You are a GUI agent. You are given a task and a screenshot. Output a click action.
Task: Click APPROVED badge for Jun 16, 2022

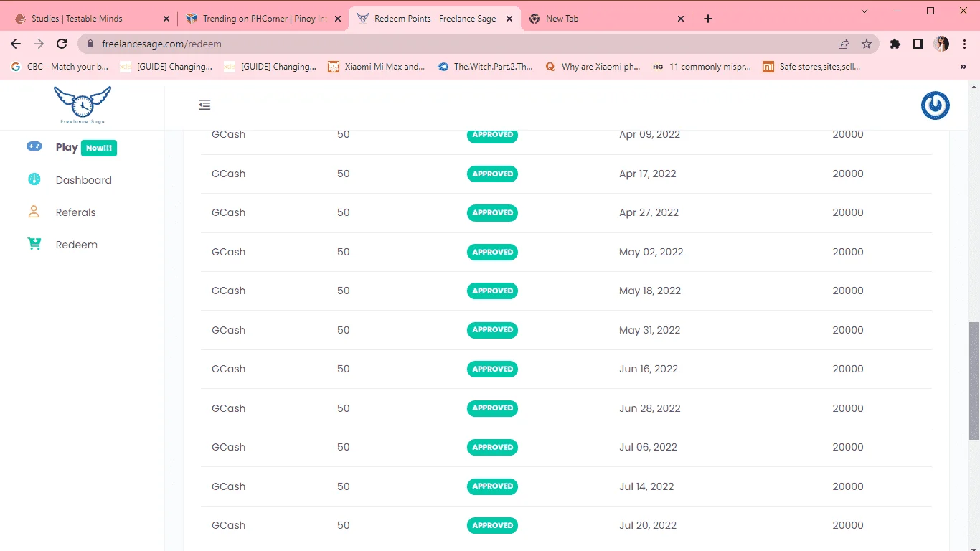(492, 369)
